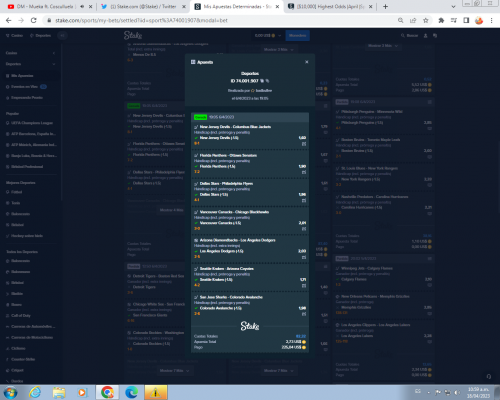Copy the bet share link icon

[x=267, y=81]
